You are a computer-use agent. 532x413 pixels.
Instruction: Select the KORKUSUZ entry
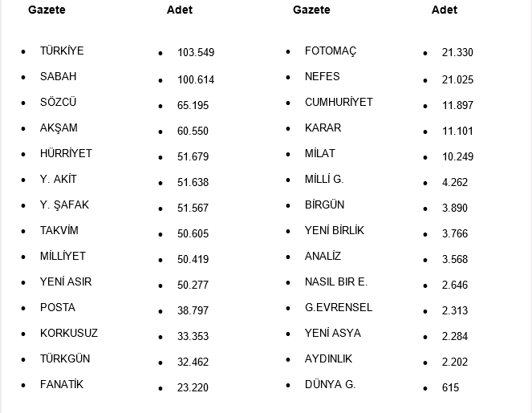pyautogui.click(x=69, y=333)
